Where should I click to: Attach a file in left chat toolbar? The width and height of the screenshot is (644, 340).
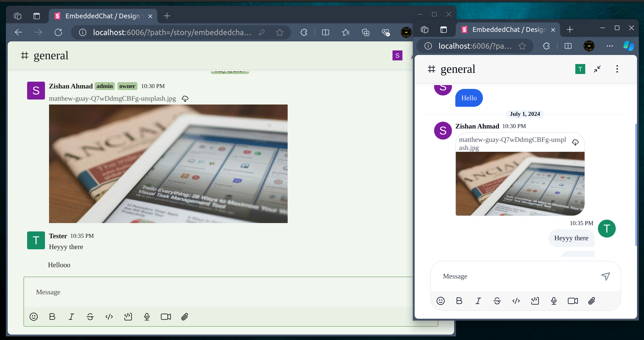tap(184, 317)
